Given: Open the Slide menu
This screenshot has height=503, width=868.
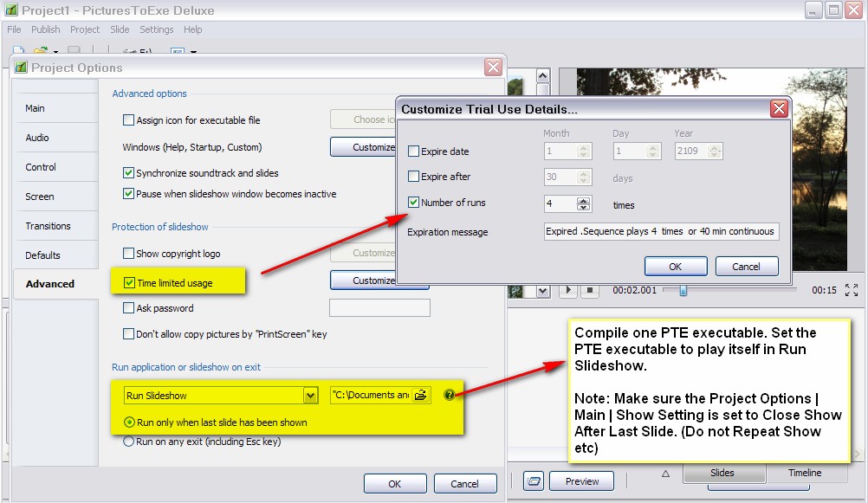Looking at the screenshot, I should tap(120, 29).
